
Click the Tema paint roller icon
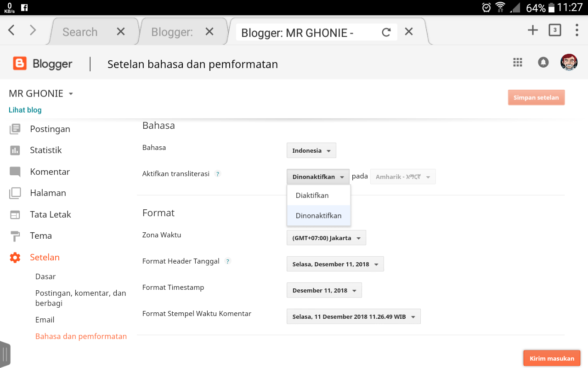15,236
